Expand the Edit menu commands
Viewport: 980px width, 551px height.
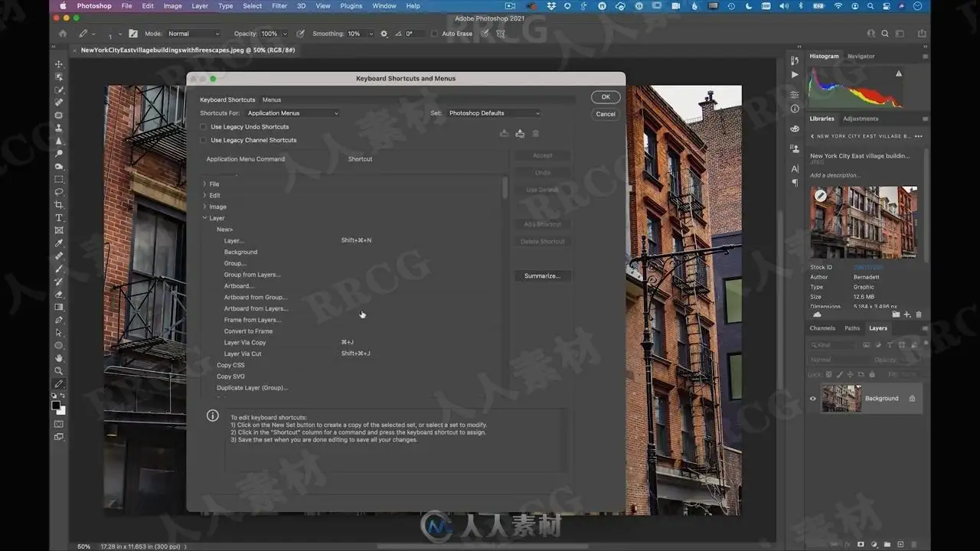click(x=204, y=195)
